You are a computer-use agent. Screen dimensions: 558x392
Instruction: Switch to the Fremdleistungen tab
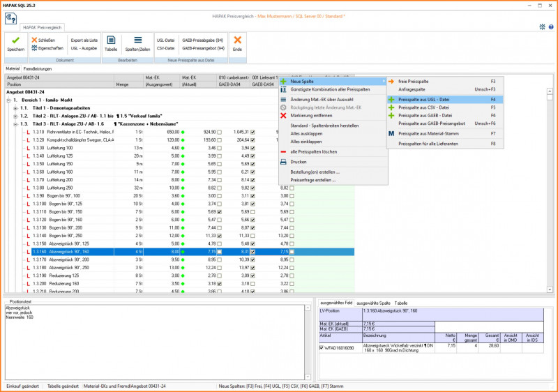37,69
